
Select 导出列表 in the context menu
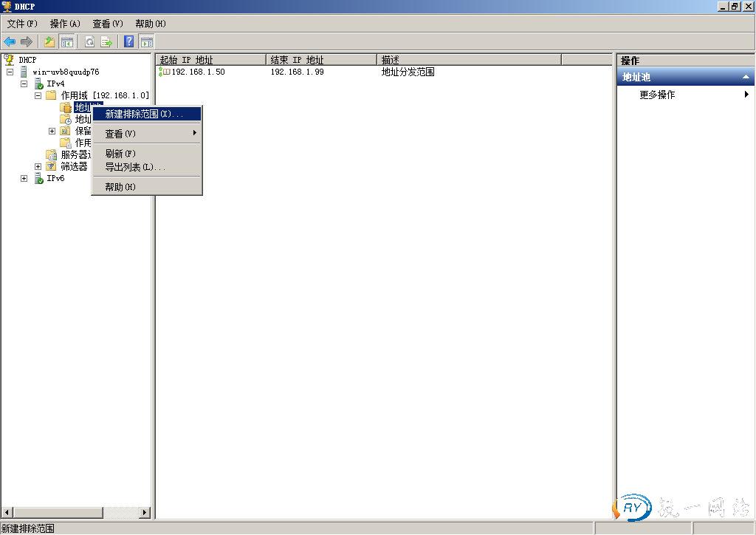[x=134, y=167]
